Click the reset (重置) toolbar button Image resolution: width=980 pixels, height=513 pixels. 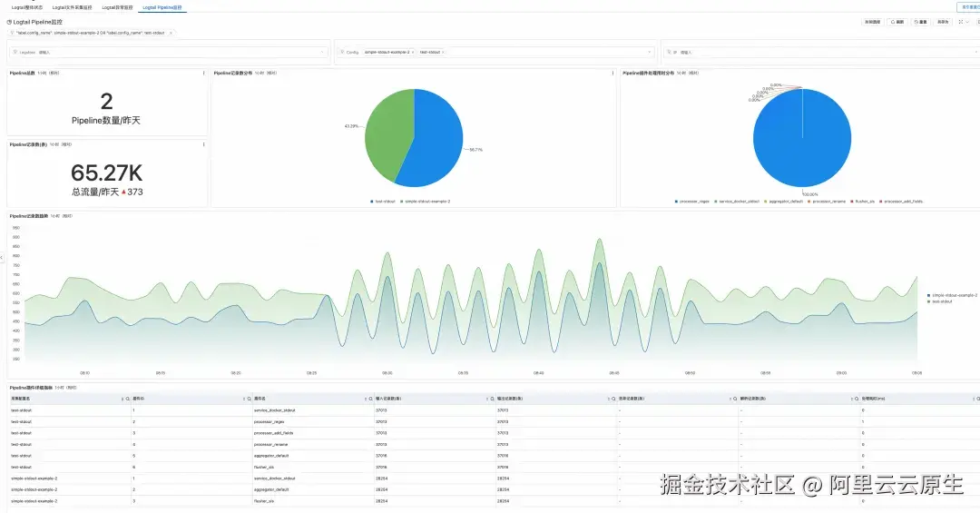921,22
